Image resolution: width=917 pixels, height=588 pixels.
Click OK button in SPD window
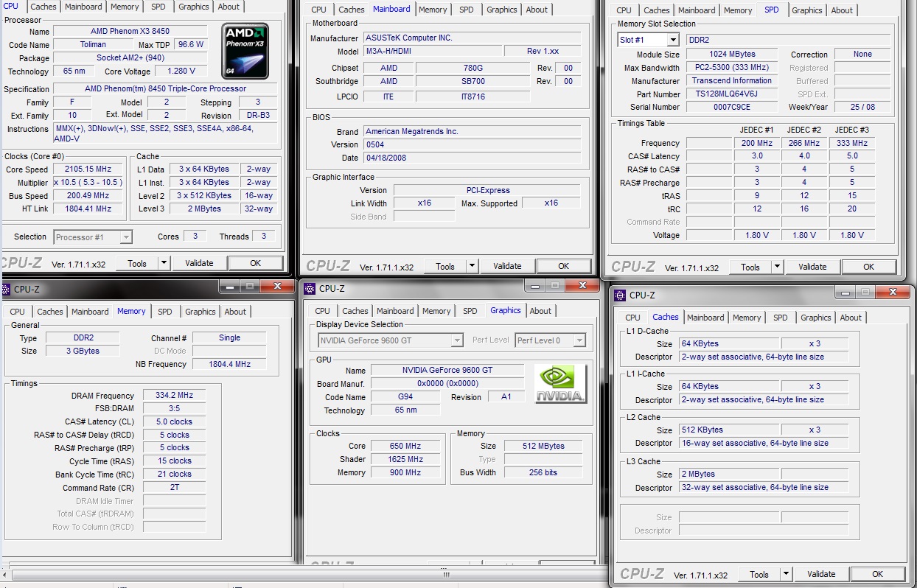[868, 267]
